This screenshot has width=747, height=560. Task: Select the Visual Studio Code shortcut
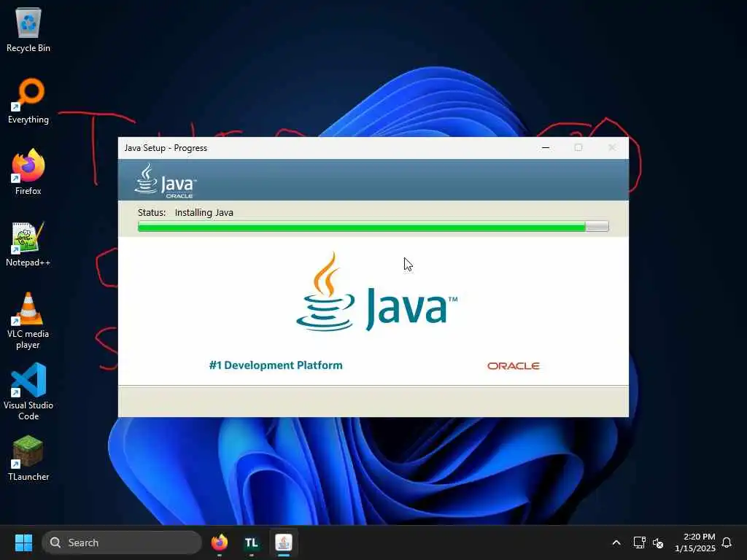coord(28,392)
